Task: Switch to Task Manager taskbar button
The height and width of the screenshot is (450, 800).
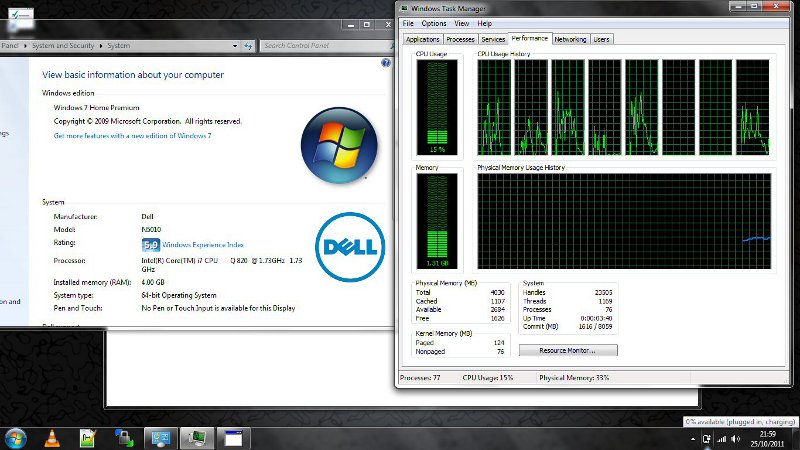Action: (x=197, y=438)
